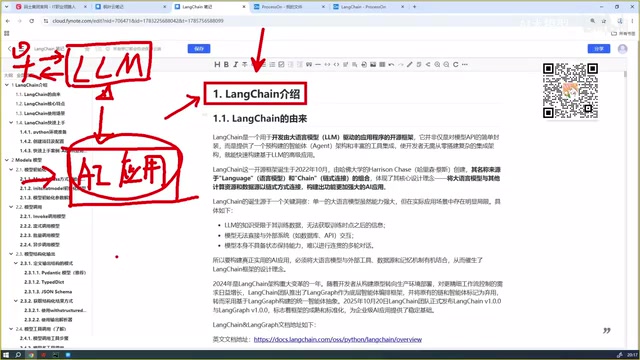
Task: Collapse outline section 2.3.1
Action: click(x=16, y=263)
